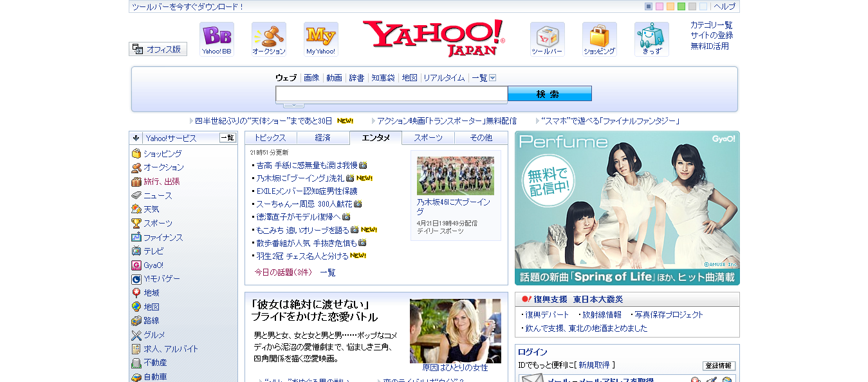Open the Toolbar (ツールバー) icon

547,39
